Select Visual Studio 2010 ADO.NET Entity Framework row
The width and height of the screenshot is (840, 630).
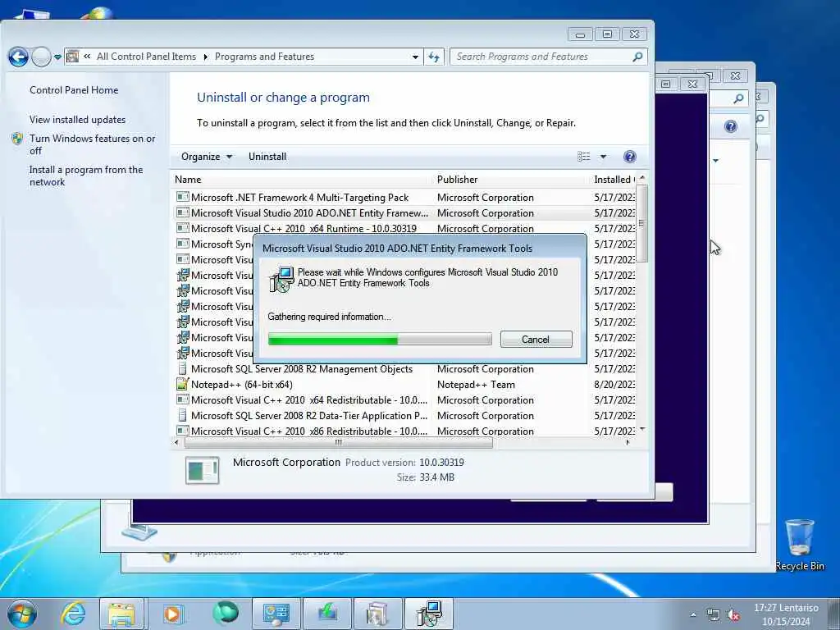tap(404, 212)
